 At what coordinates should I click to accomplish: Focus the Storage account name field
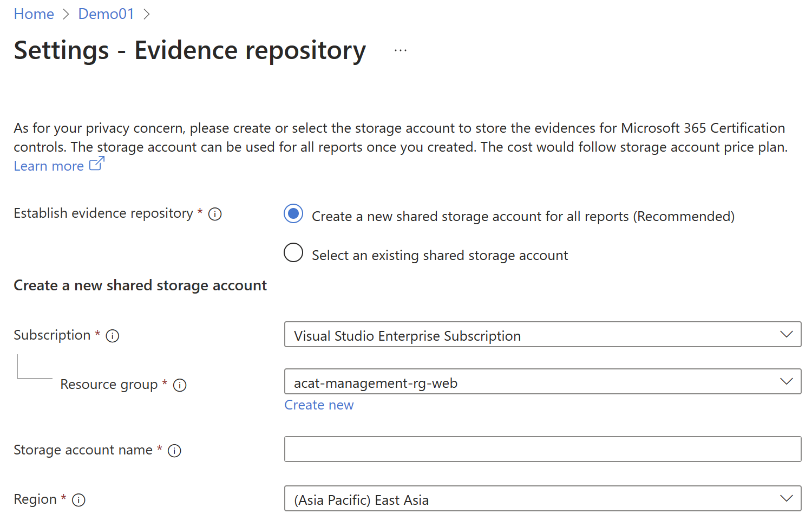point(542,449)
